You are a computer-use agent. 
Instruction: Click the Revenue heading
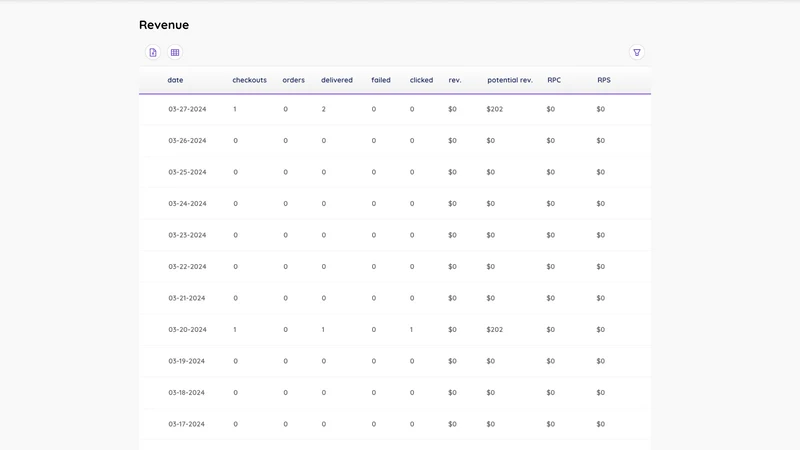(x=164, y=25)
